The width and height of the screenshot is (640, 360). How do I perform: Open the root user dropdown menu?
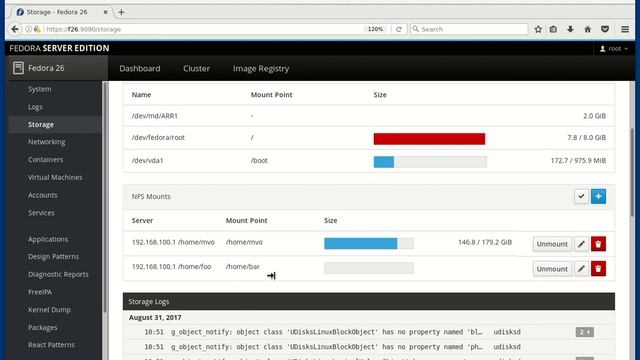613,49
